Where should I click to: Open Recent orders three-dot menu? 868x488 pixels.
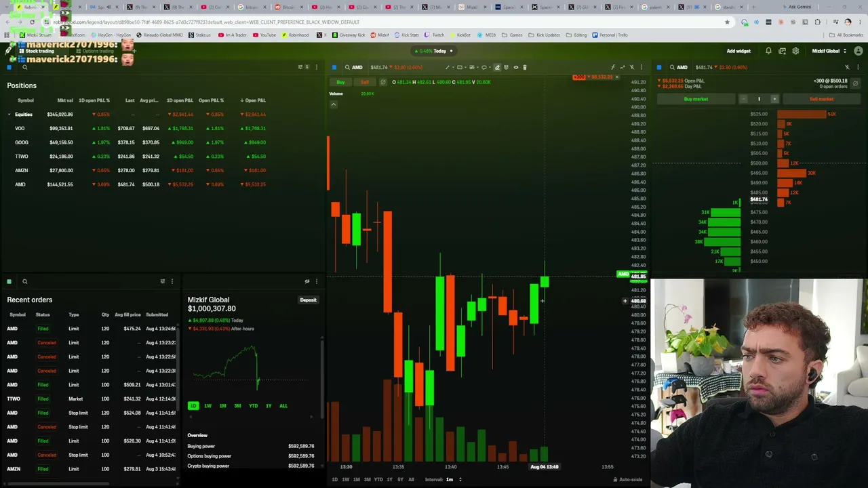coord(172,281)
